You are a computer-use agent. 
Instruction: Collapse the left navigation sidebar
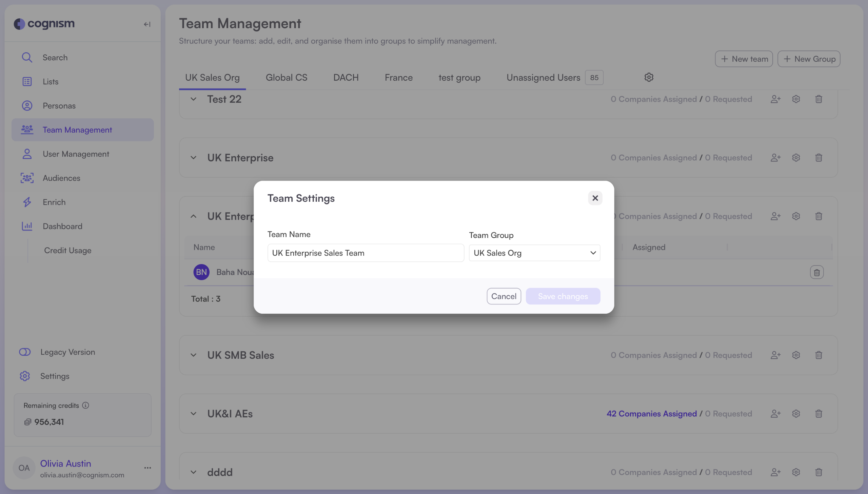click(x=147, y=24)
